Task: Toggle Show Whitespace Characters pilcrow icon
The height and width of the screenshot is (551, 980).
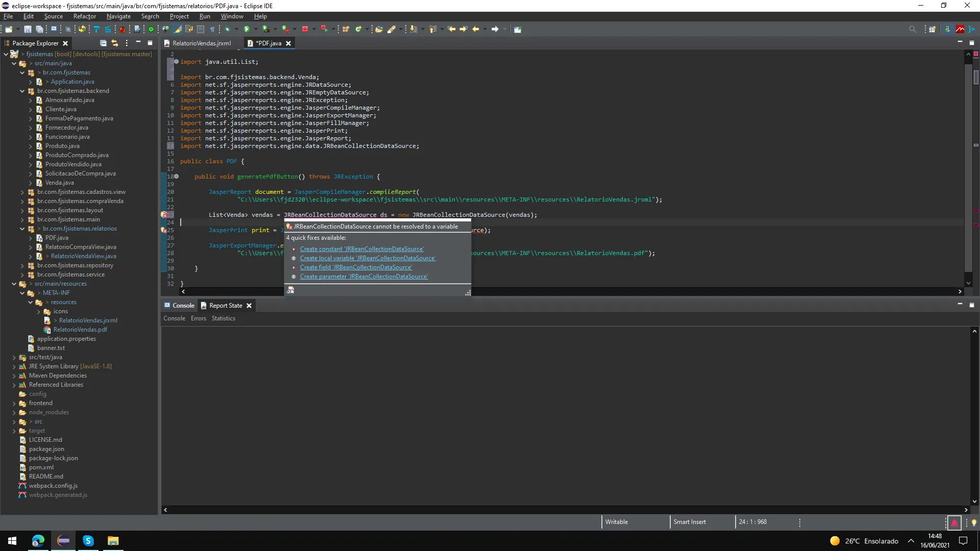Action: click(x=212, y=29)
